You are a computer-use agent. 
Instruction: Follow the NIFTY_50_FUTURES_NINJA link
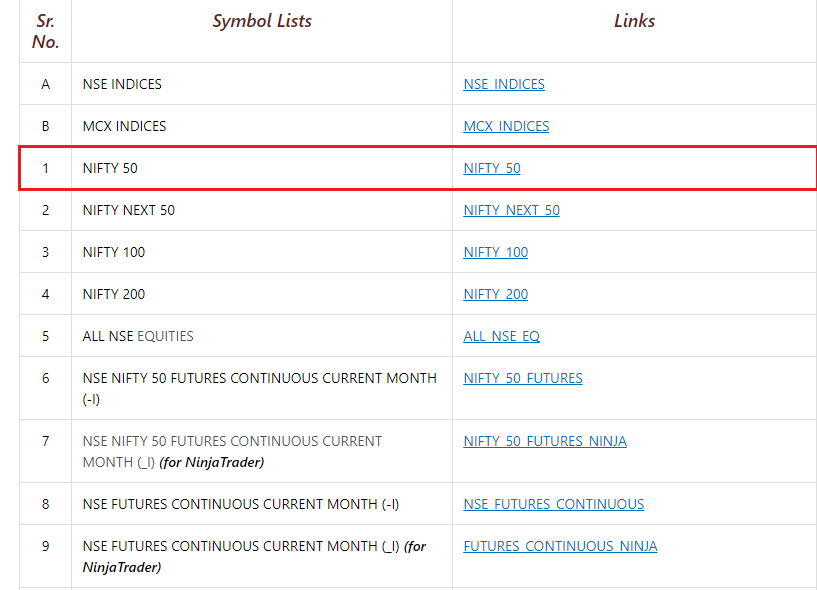coord(545,441)
